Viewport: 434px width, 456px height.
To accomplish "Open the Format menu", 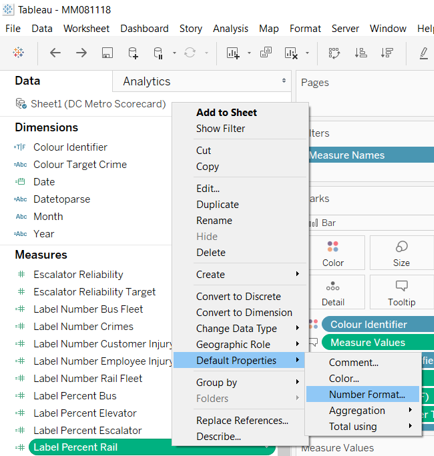I will (305, 29).
